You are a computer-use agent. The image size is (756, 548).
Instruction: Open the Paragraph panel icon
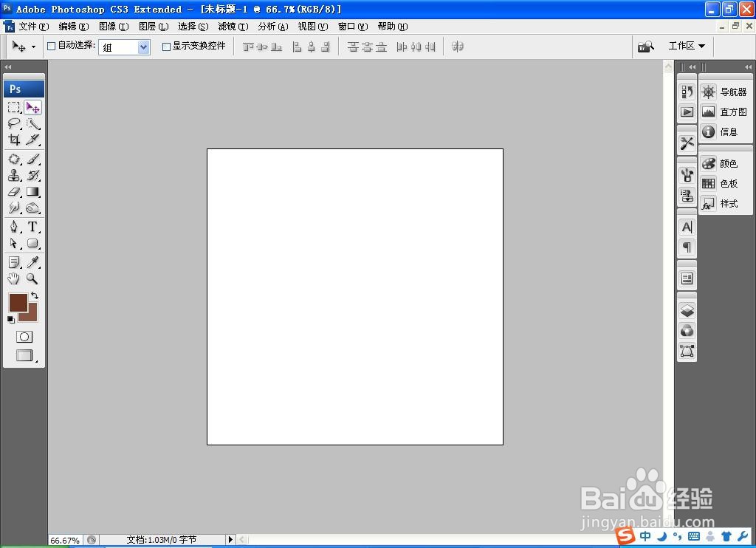tap(687, 247)
